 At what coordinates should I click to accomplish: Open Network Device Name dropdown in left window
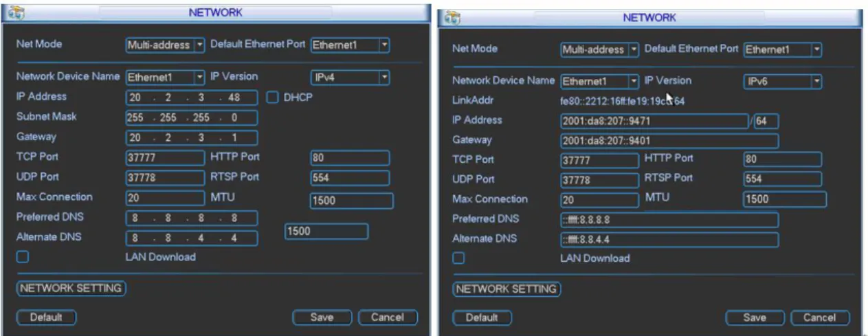[x=166, y=78]
